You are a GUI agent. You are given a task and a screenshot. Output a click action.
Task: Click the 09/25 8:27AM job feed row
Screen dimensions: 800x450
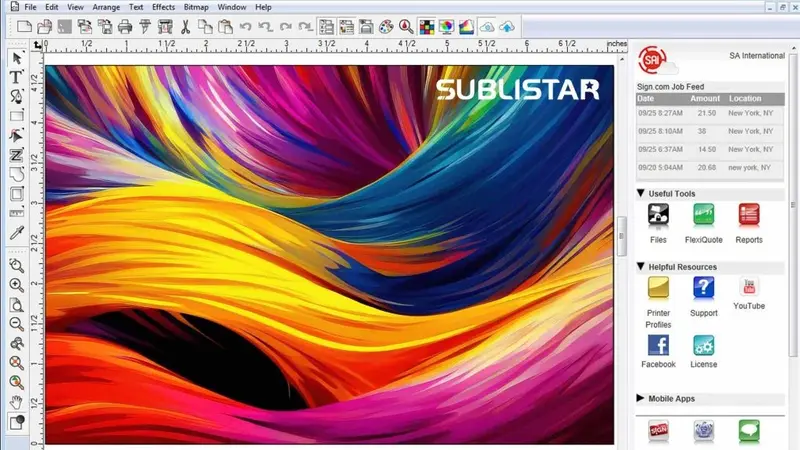(x=710, y=113)
